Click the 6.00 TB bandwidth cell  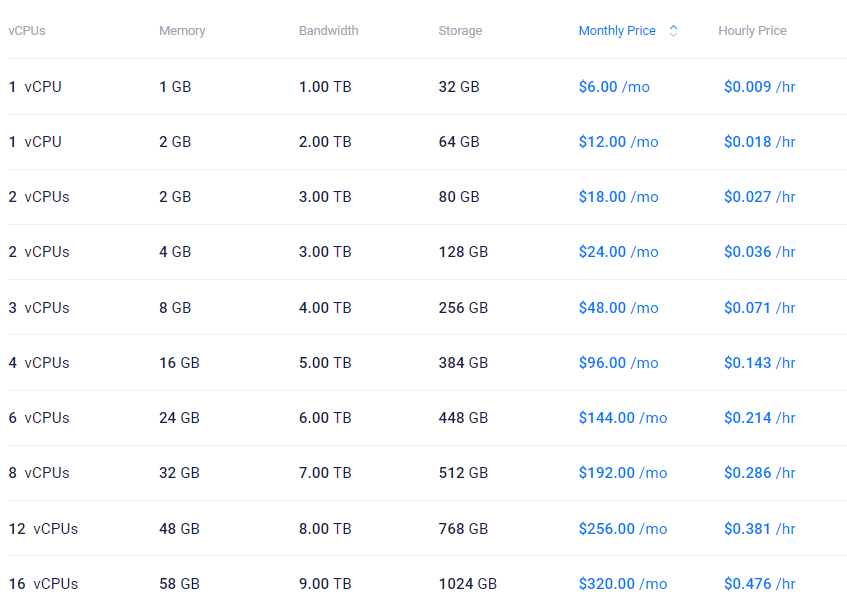325,418
